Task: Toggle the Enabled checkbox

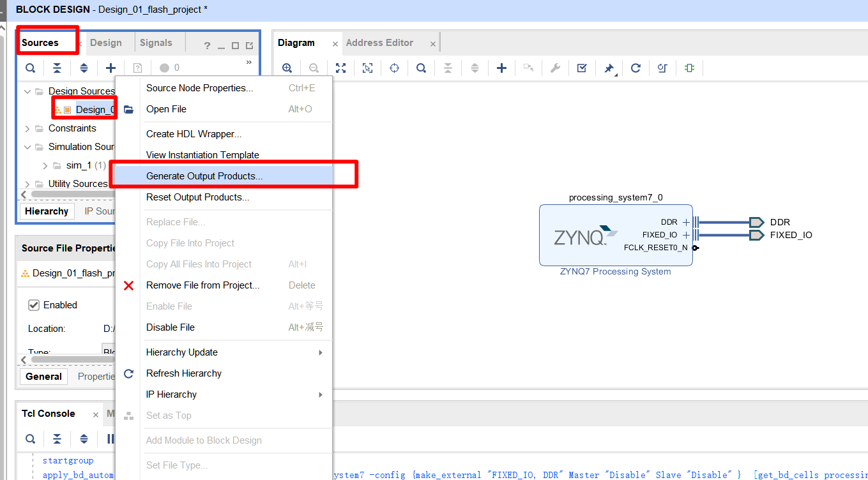Action: pyautogui.click(x=34, y=305)
